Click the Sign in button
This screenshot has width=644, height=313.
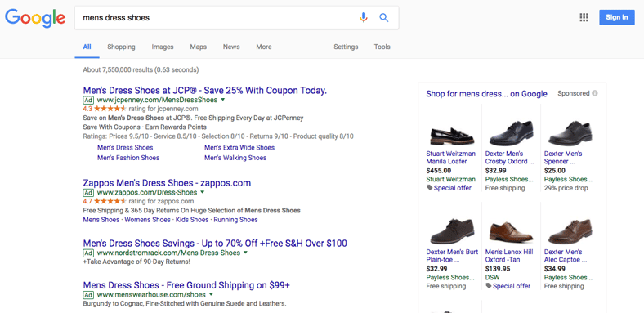tap(617, 17)
